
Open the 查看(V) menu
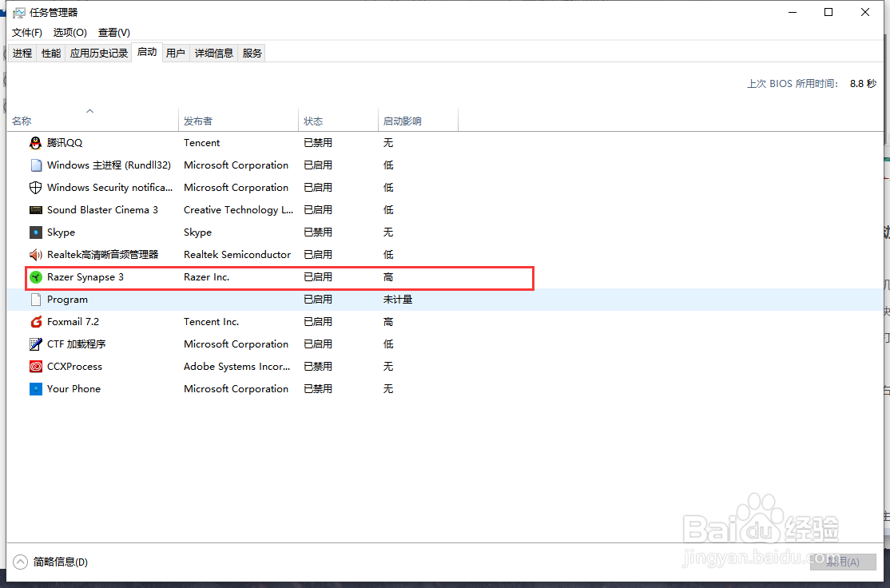pyautogui.click(x=113, y=33)
